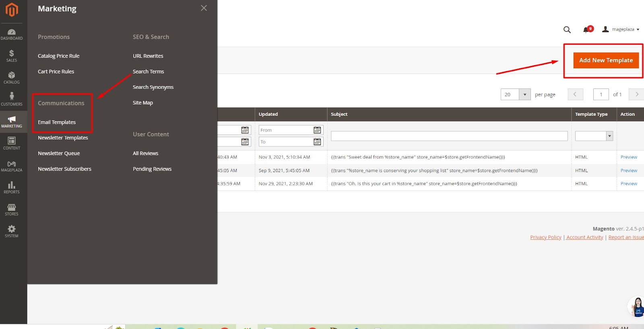Select the Marketing sidebar icon
The height and width of the screenshot is (329, 644).
pos(12,121)
